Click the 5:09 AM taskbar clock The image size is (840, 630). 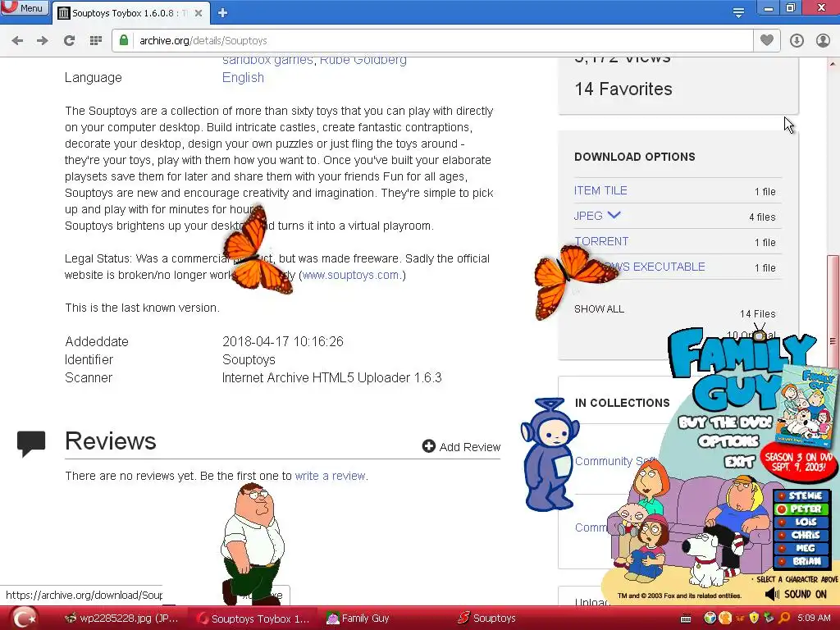(x=814, y=619)
